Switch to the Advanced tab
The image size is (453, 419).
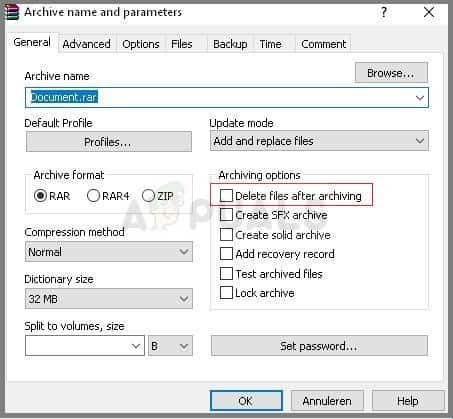click(x=87, y=44)
